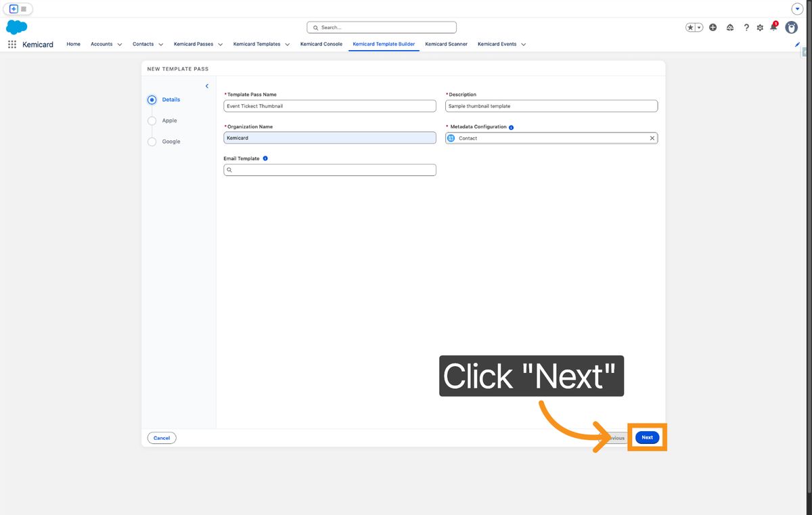
Task: Click the Email Template lookup field
Action: pos(330,170)
